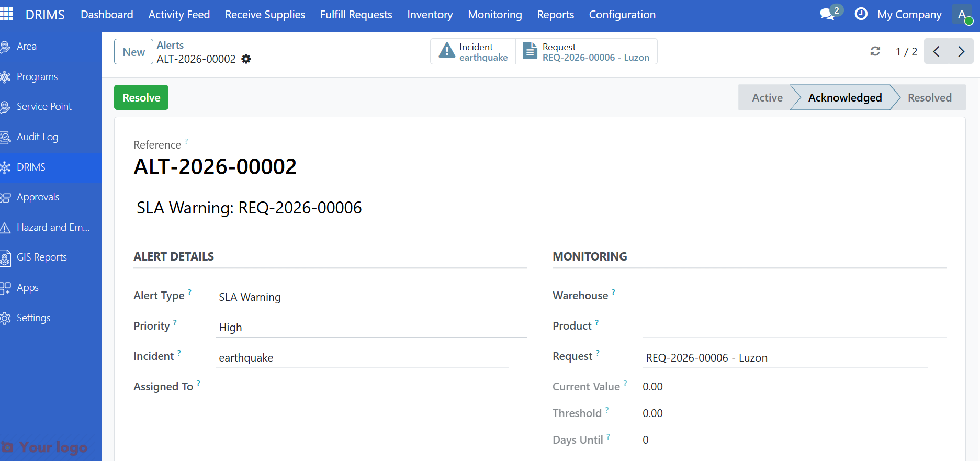Open the apps grid home menu icon
This screenshot has height=461, width=980.
point(6,14)
